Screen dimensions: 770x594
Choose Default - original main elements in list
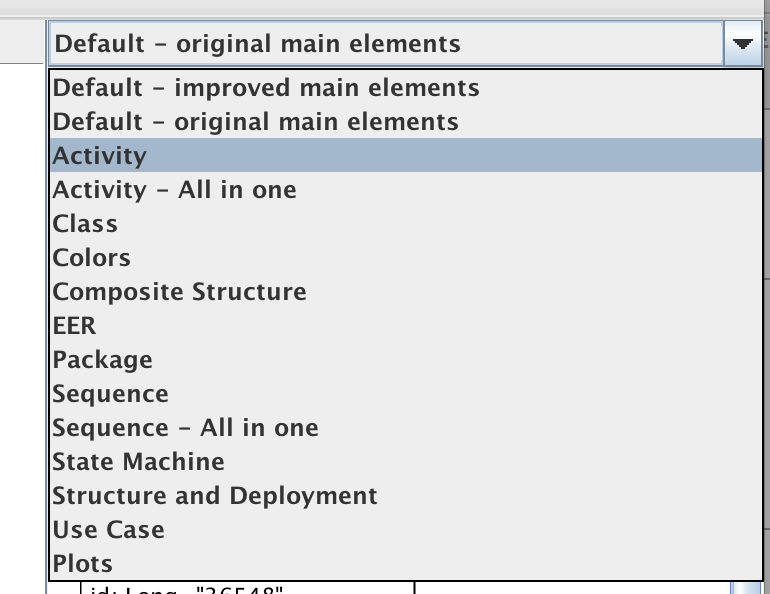click(x=406, y=122)
